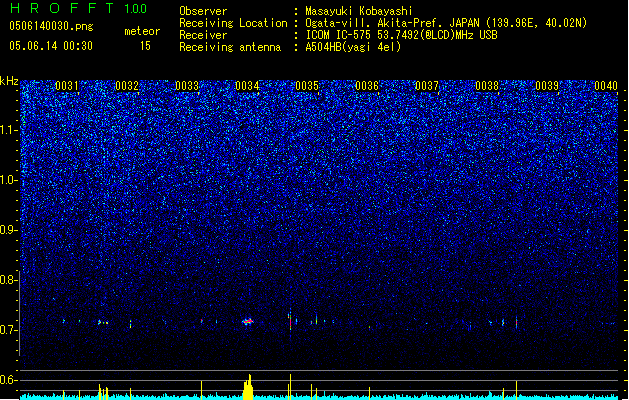
Task: Click the 1.1 kHz axis label
Action: click(8, 130)
